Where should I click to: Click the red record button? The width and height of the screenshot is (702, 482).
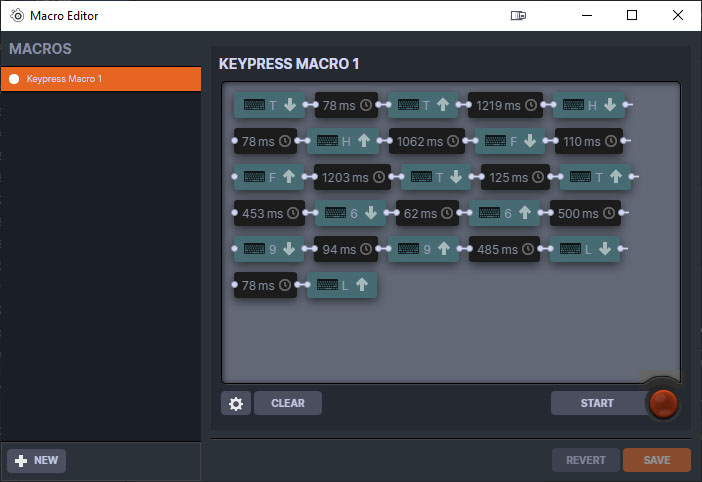click(663, 403)
